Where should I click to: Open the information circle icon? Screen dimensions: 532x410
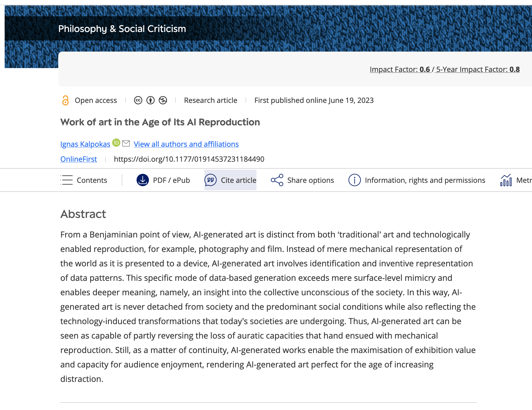point(354,180)
